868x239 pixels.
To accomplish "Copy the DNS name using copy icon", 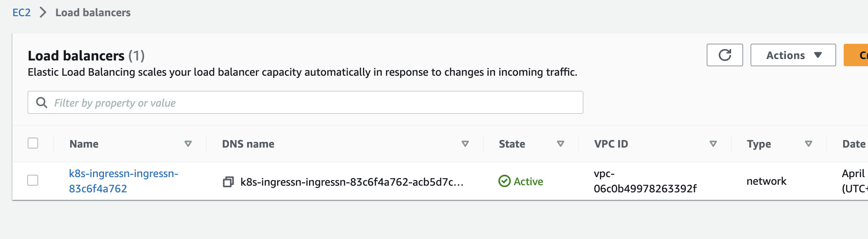I will [x=228, y=182].
